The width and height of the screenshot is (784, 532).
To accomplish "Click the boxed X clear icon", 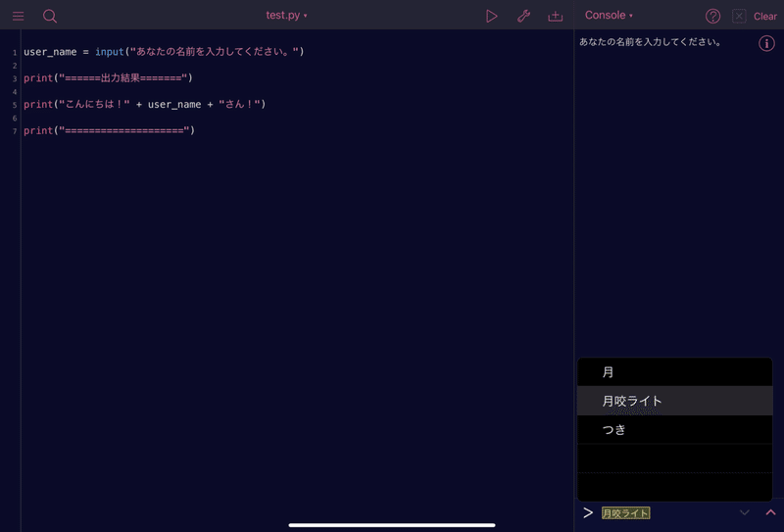I will click(739, 16).
